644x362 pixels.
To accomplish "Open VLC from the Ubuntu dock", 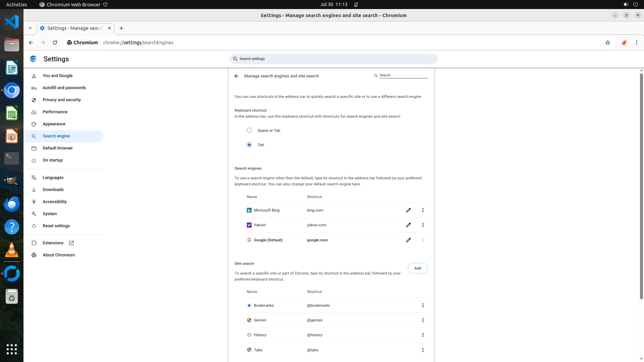I will [12, 250].
